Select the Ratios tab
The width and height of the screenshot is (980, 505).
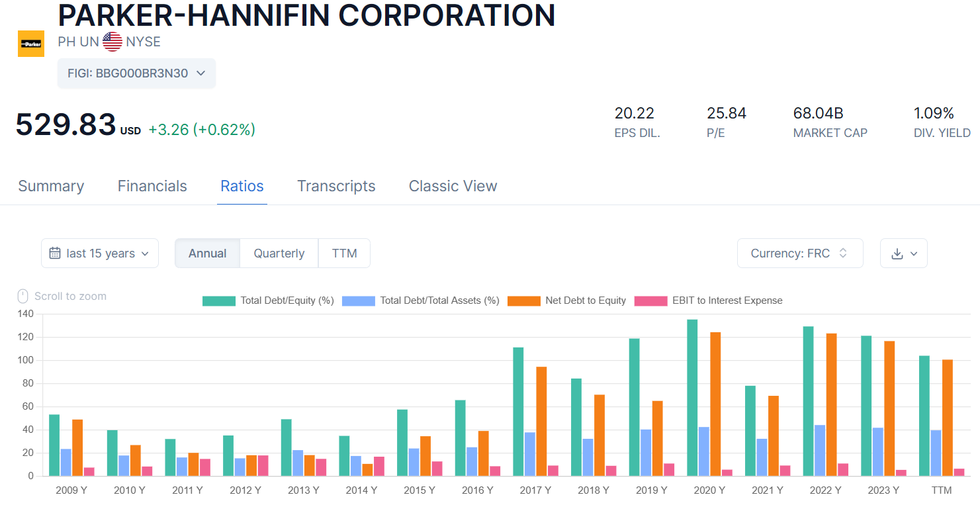pyautogui.click(x=242, y=186)
